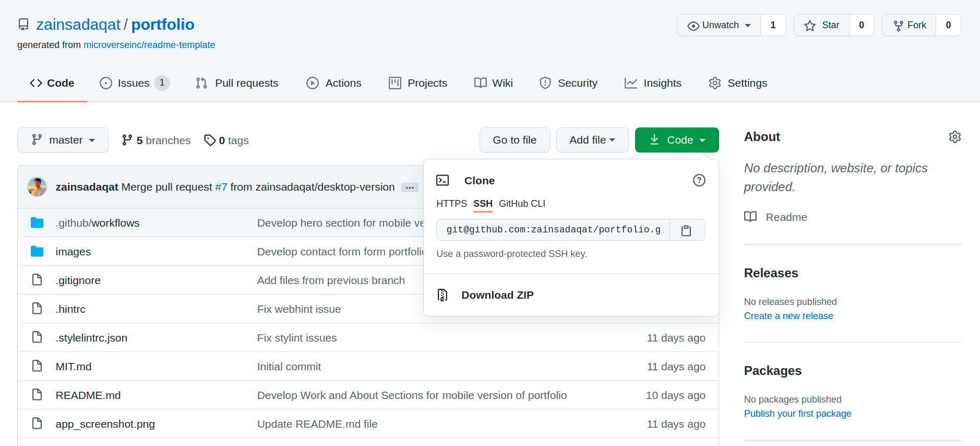The image size is (980, 446).
Task: Open the Wiki tab
Action: click(494, 83)
